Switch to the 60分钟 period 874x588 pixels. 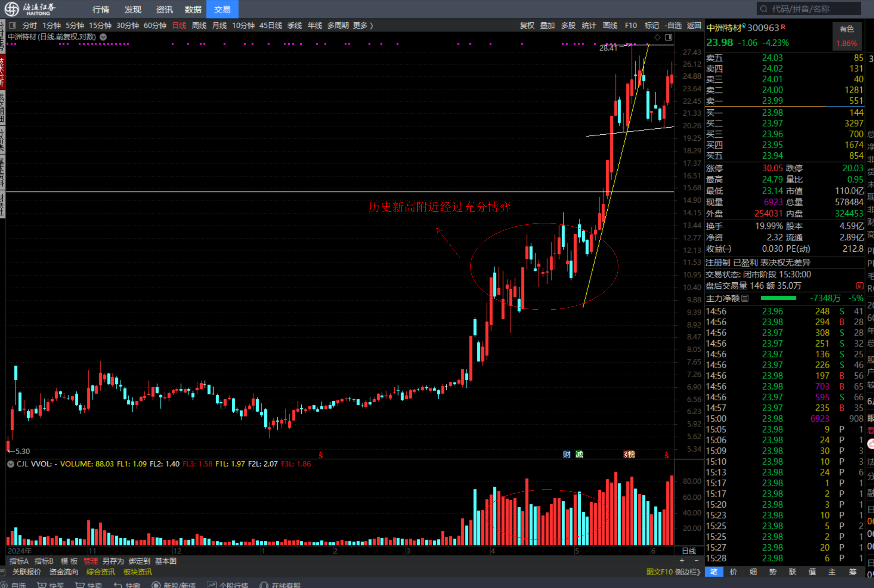155,25
